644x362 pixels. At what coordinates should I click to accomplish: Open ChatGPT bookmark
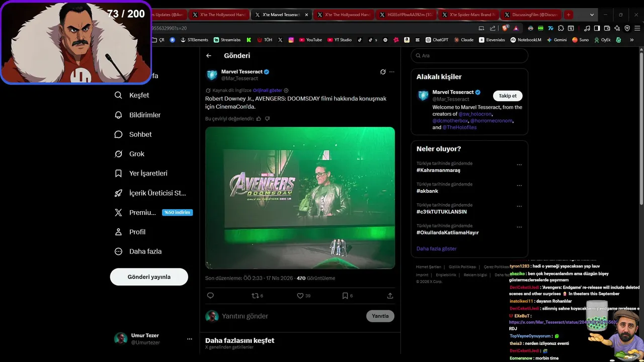coord(437,40)
